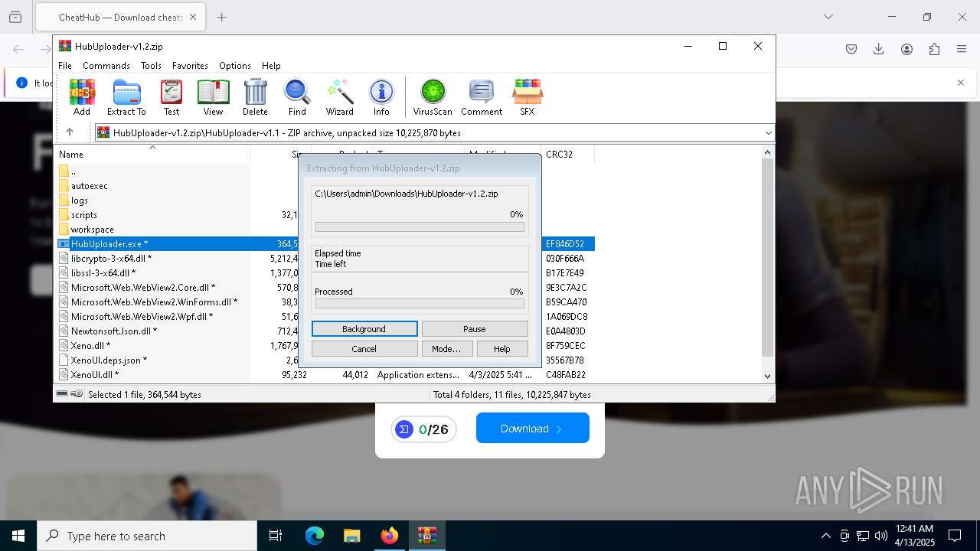Click the Add toolbar icon in WinRAR
The width and height of the screenshot is (980, 551).
pos(82,97)
